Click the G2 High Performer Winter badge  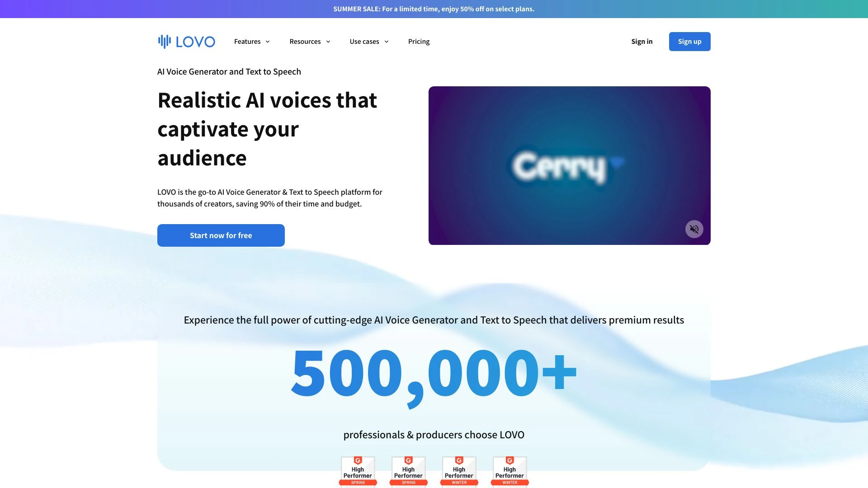point(459,471)
